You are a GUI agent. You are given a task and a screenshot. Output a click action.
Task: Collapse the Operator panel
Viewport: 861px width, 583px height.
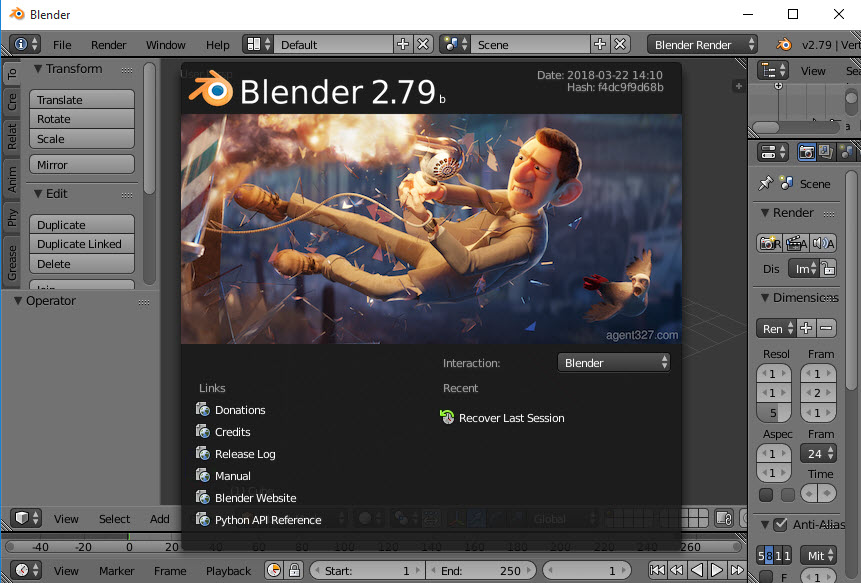(18, 301)
